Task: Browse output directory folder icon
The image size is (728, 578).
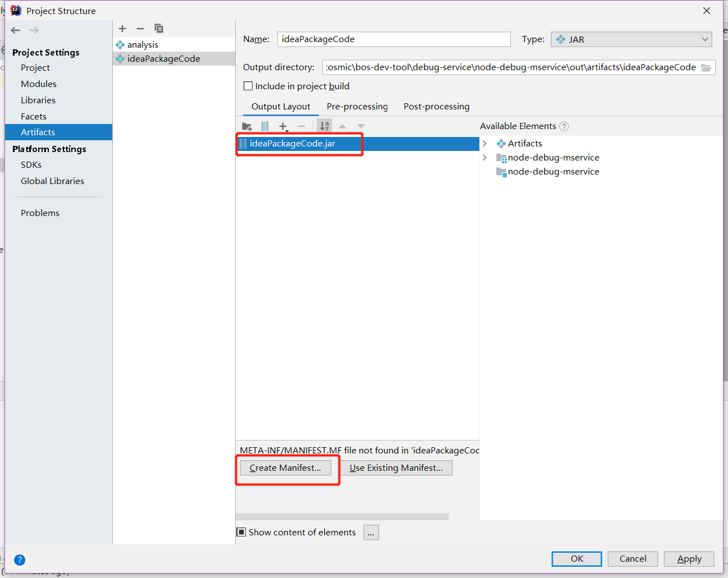Action: click(706, 67)
